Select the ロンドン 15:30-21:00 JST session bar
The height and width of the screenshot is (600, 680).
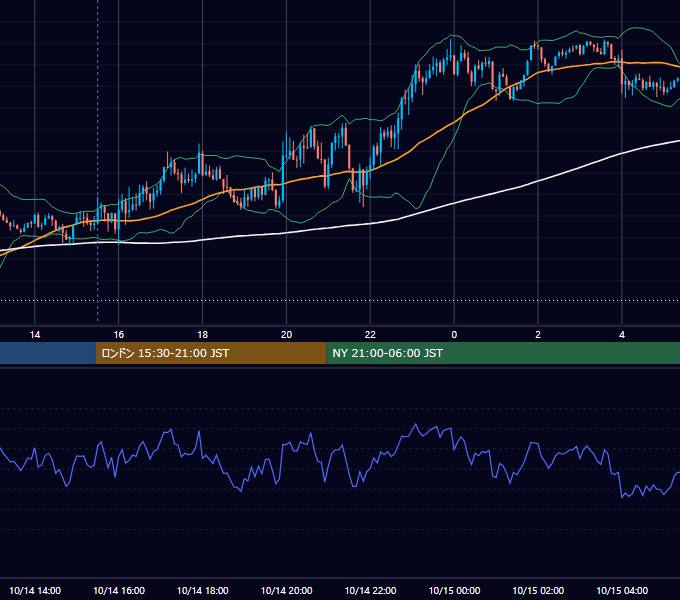[211, 353]
